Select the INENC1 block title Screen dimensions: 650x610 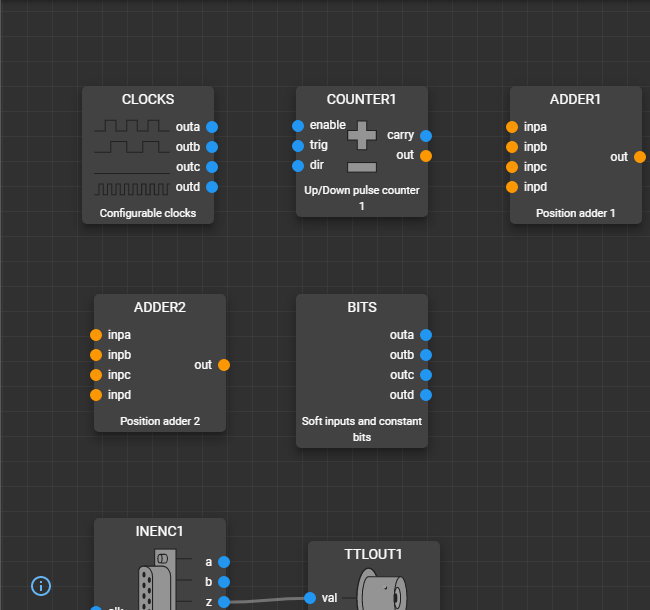click(160, 531)
